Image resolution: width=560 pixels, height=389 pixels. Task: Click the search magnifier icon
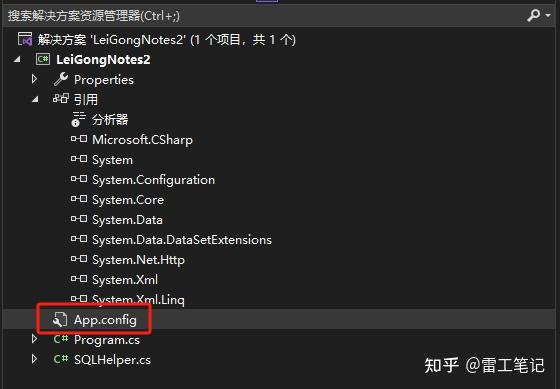[x=534, y=15]
